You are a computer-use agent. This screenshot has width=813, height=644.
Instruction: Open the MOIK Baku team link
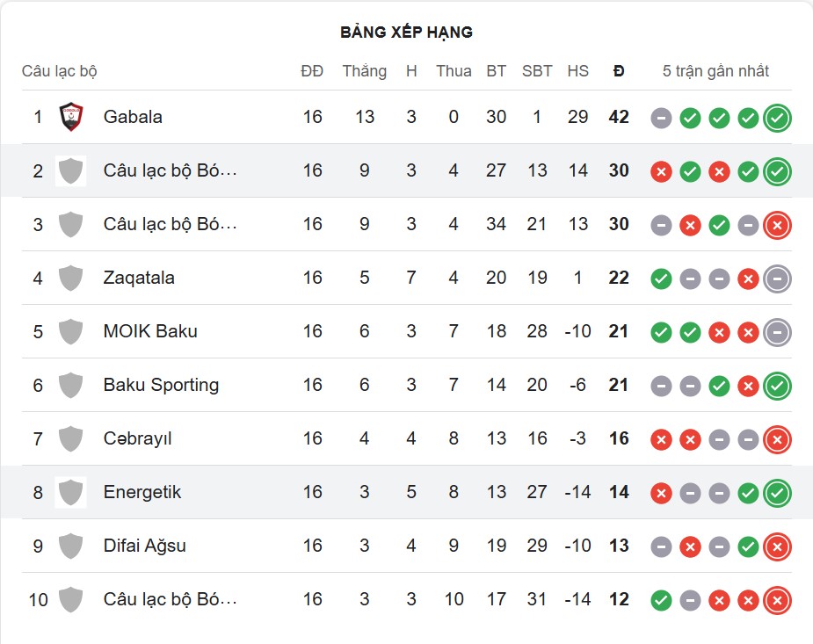pos(150,331)
